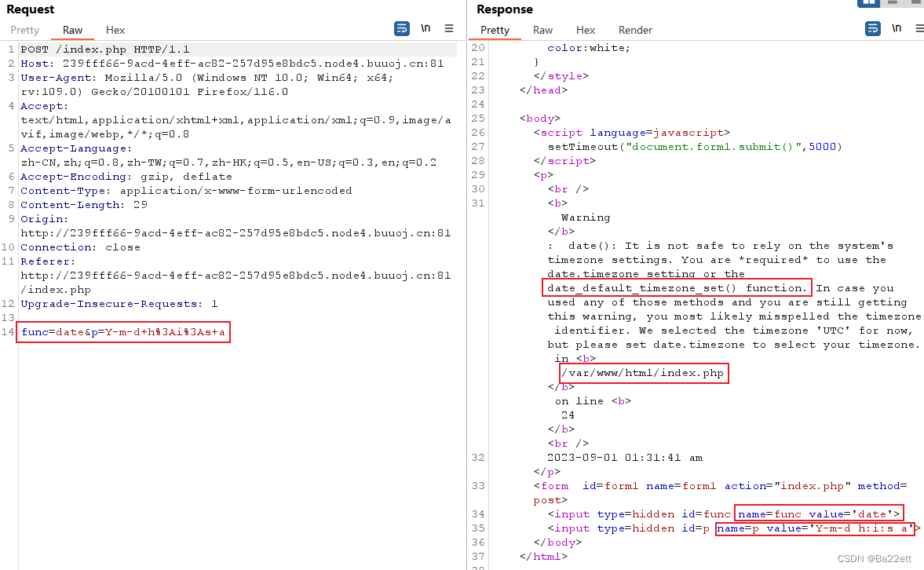
Task: Click the \n icon above the Response editor
Action: click(x=897, y=28)
